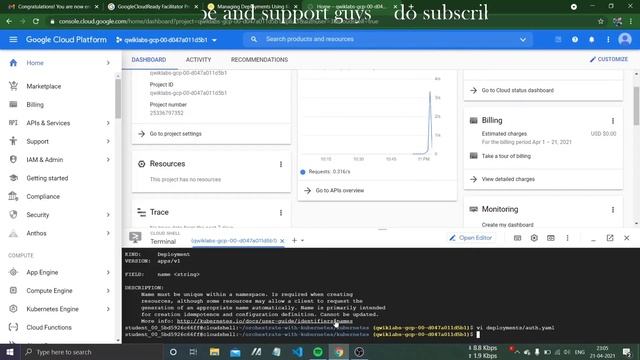Switch to the RECOMMENDATIONS tab
The width and height of the screenshot is (640, 360).
click(259, 60)
